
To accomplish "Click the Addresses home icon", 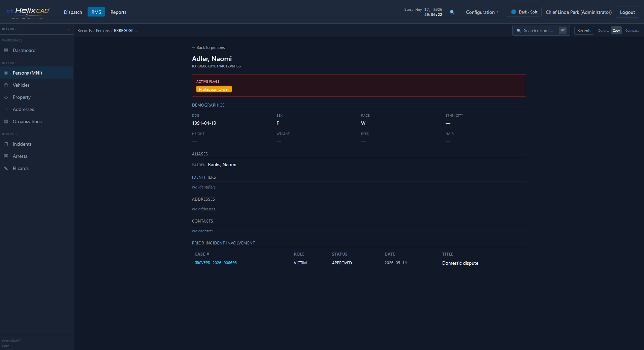I will pos(6,110).
